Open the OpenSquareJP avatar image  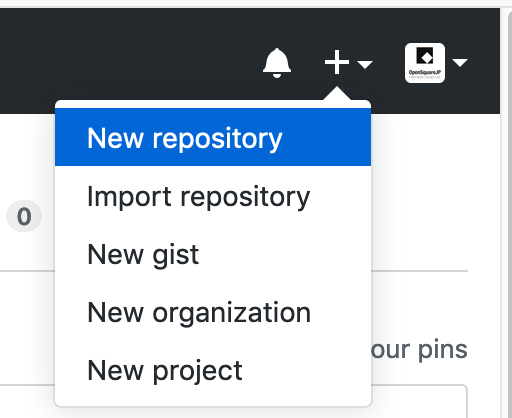point(425,63)
